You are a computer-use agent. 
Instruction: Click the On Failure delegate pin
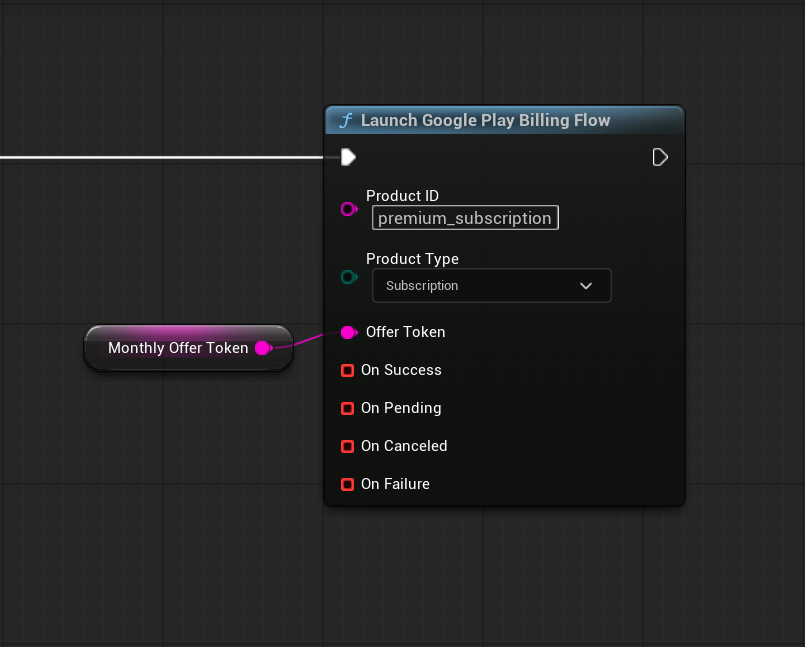(348, 484)
